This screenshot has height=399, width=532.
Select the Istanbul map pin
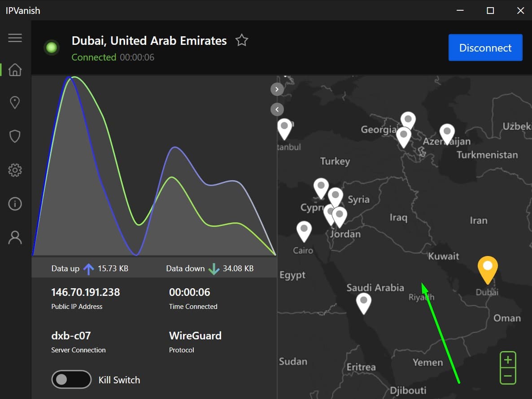click(284, 129)
